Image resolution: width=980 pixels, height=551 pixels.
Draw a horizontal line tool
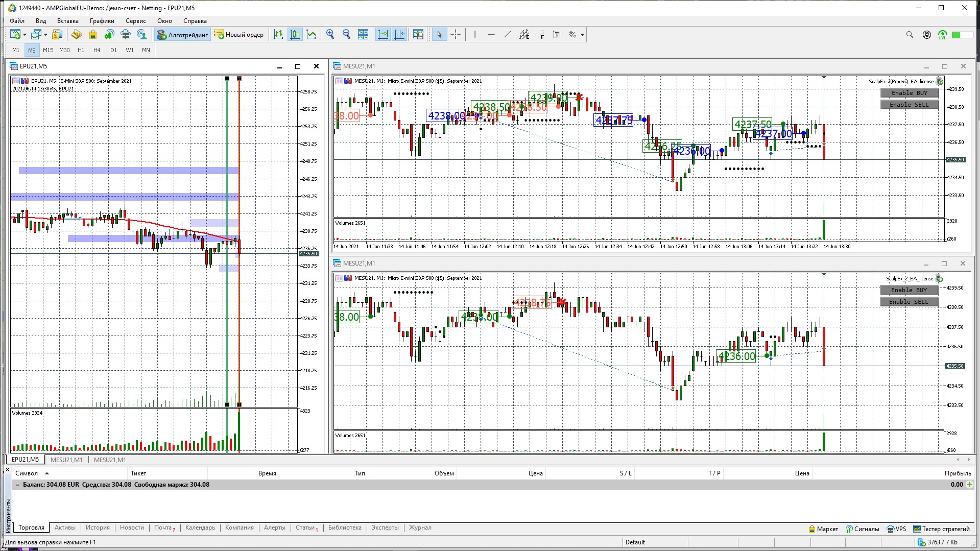491,34
